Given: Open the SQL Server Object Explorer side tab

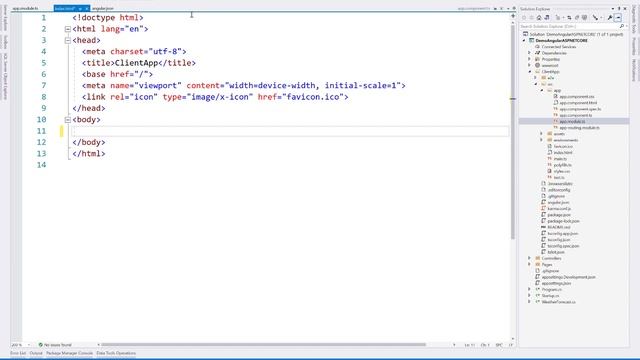Looking at the screenshot, I should 5,76.
